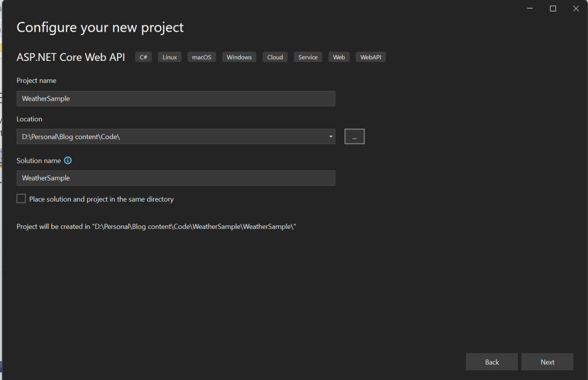This screenshot has height=380, width=588.
Task: Select the Service tag
Action: (308, 57)
